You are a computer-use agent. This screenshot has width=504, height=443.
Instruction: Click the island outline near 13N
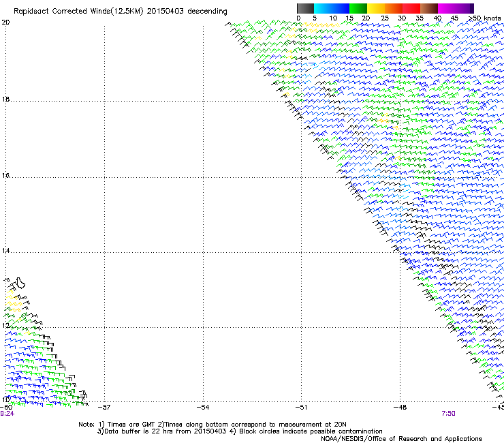[20, 283]
